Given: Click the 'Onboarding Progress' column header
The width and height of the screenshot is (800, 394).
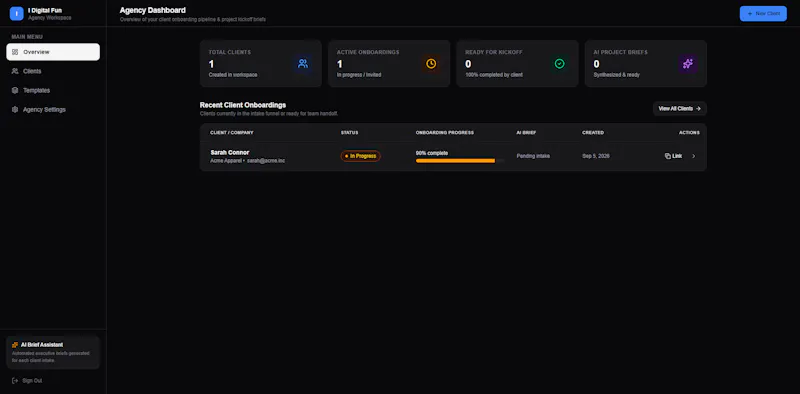Looking at the screenshot, I should coord(445,133).
